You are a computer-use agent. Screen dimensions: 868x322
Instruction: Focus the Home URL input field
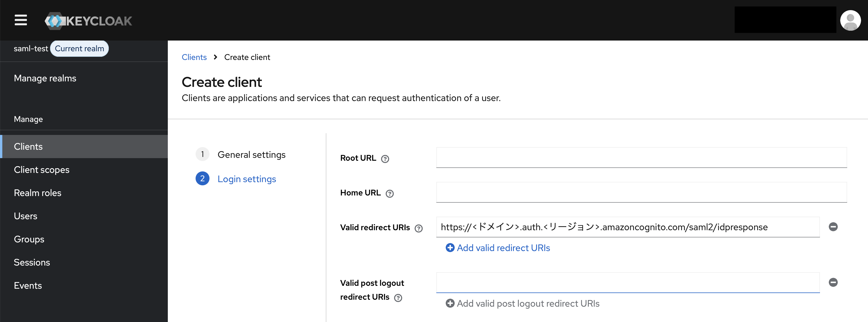click(x=641, y=192)
